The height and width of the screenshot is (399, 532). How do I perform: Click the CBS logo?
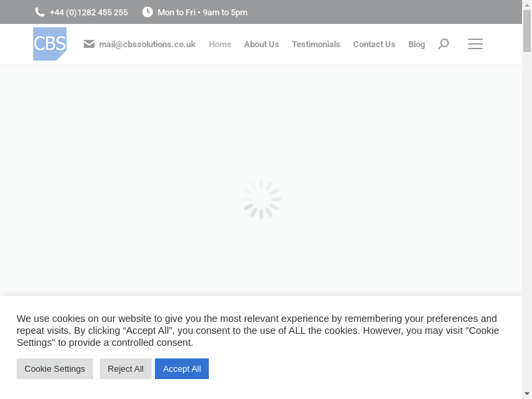50,44
